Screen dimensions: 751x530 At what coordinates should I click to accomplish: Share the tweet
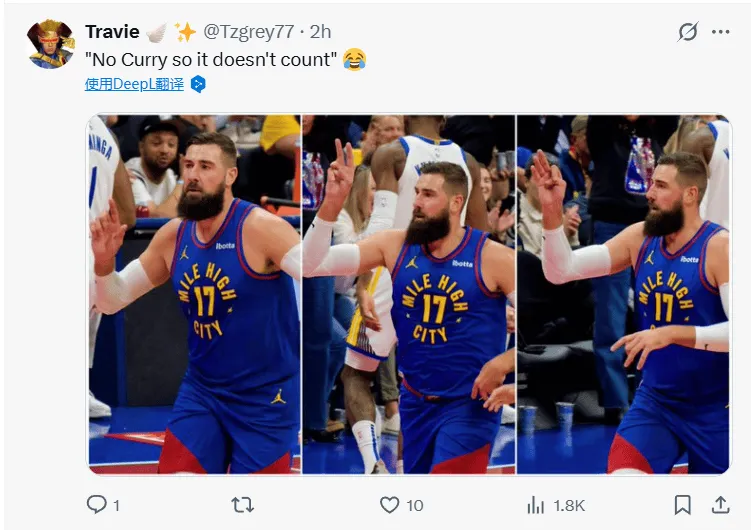pyautogui.click(x=720, y=505)
